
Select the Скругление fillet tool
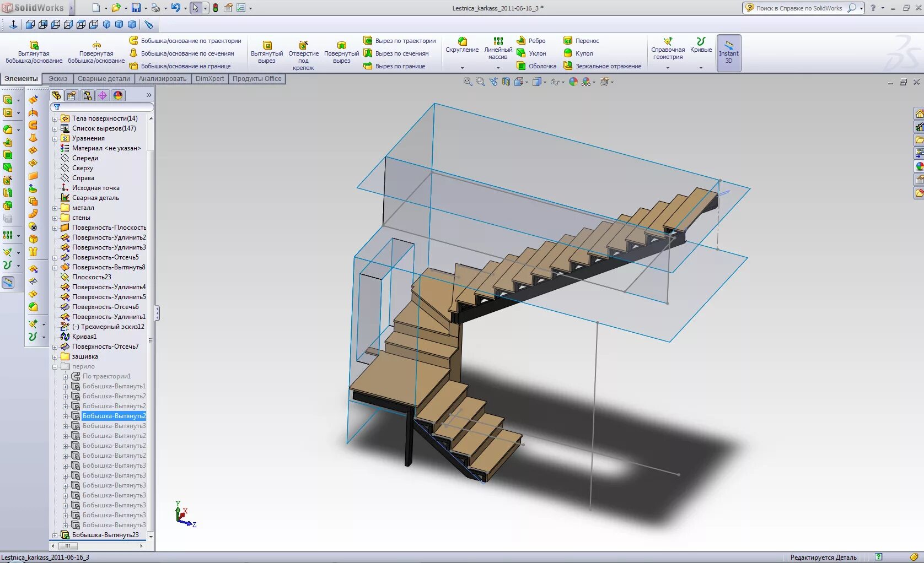[462, 45]
